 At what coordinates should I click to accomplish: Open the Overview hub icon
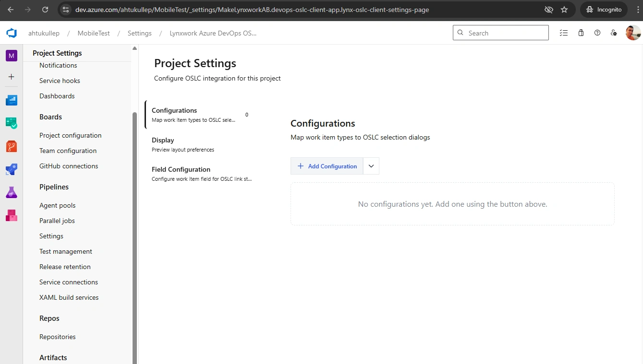[x=12, y=100]
